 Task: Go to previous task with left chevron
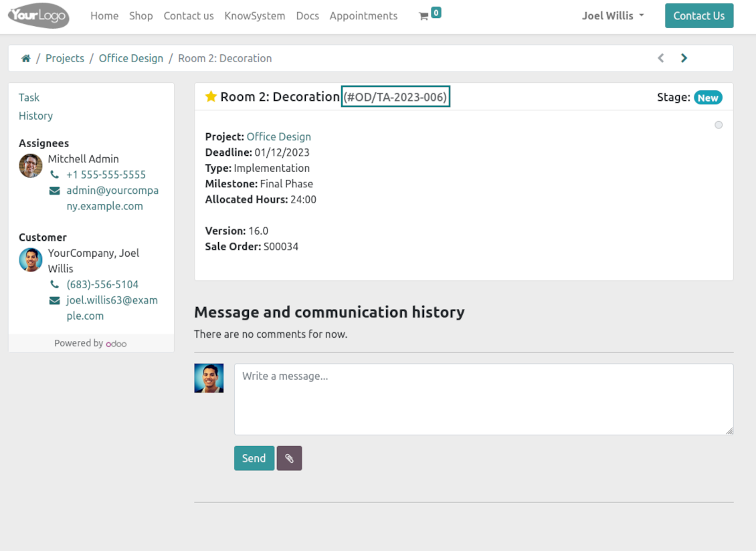tap(661, 58)
